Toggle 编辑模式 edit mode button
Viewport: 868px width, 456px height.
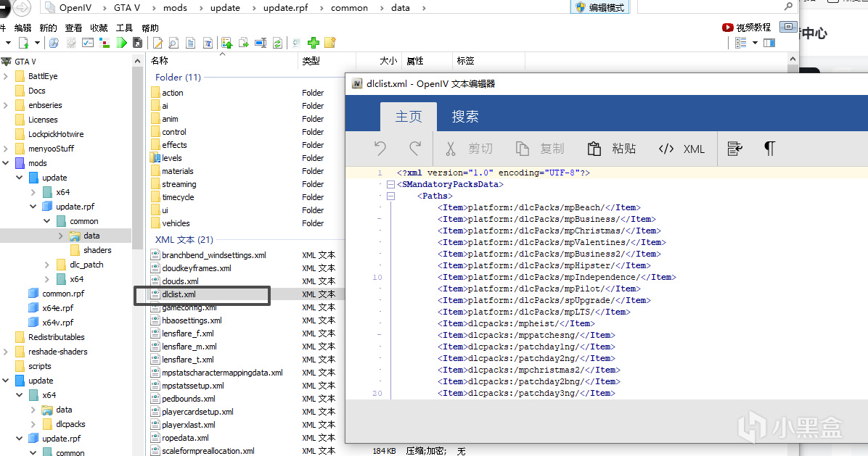[x=600, y=7]
